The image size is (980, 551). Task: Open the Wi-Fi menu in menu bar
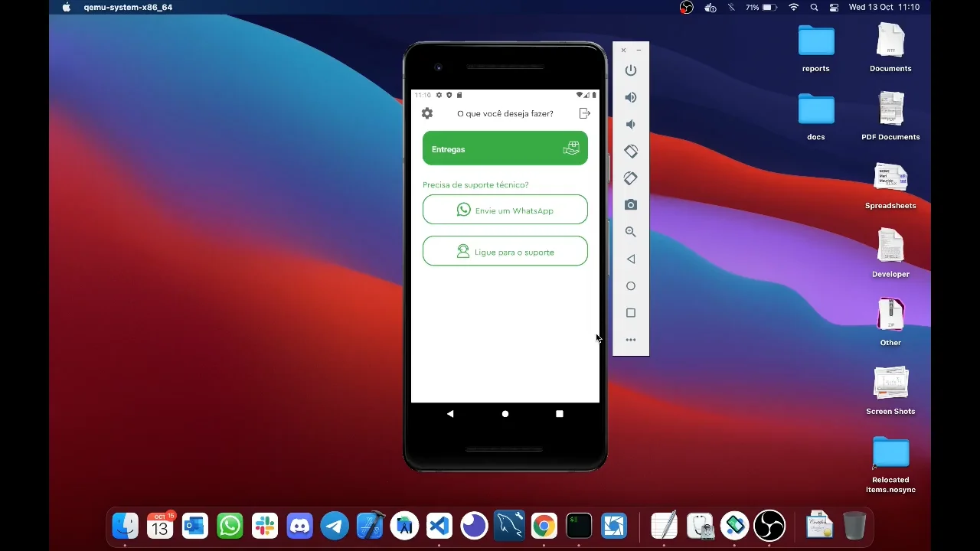pyautogui.click(x=794, y=8)
